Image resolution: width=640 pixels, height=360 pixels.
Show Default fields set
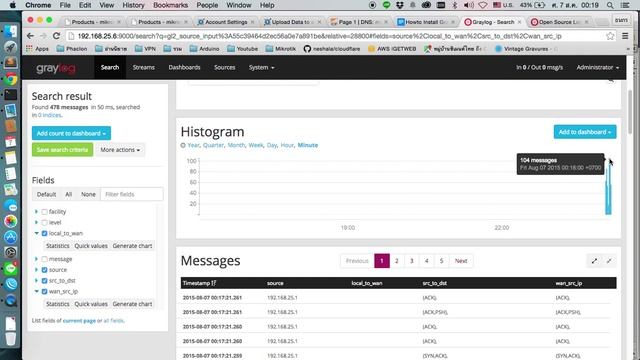click(46, 194)
